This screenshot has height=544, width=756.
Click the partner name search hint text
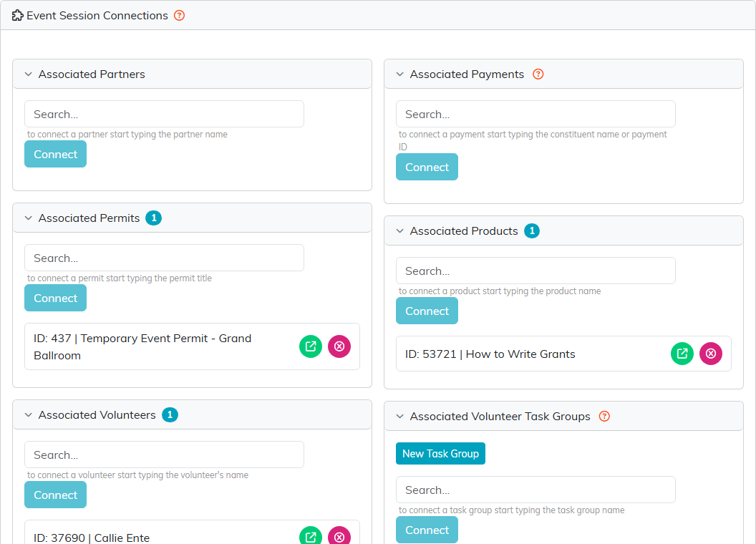coord(127,135)
